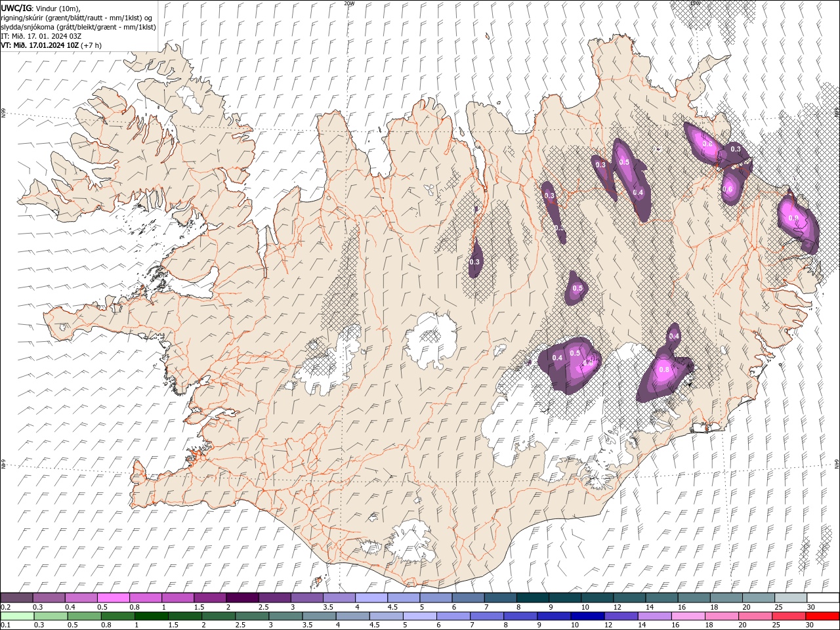Viewport: 840px width, 630px height.
Task: Select upper legend swatch starting at 4
Action: pyautogui.click(x=371, y=598)
